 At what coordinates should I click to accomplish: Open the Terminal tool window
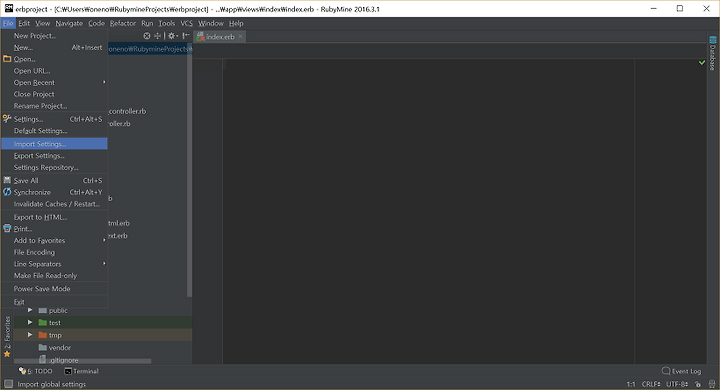tap(81, 371)
